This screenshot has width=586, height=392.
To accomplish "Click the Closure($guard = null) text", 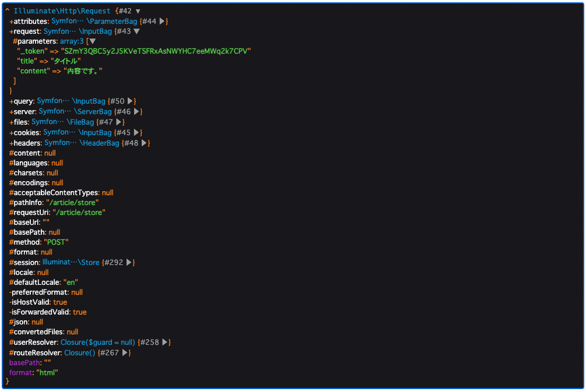I will coord(98,342).
